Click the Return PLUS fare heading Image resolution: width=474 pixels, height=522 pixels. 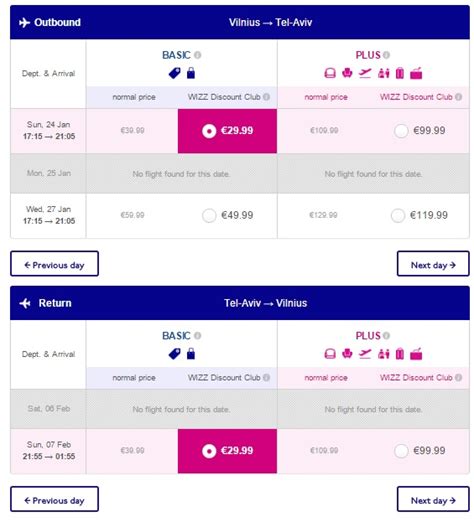pyautogui.click(x=368, y=336)
